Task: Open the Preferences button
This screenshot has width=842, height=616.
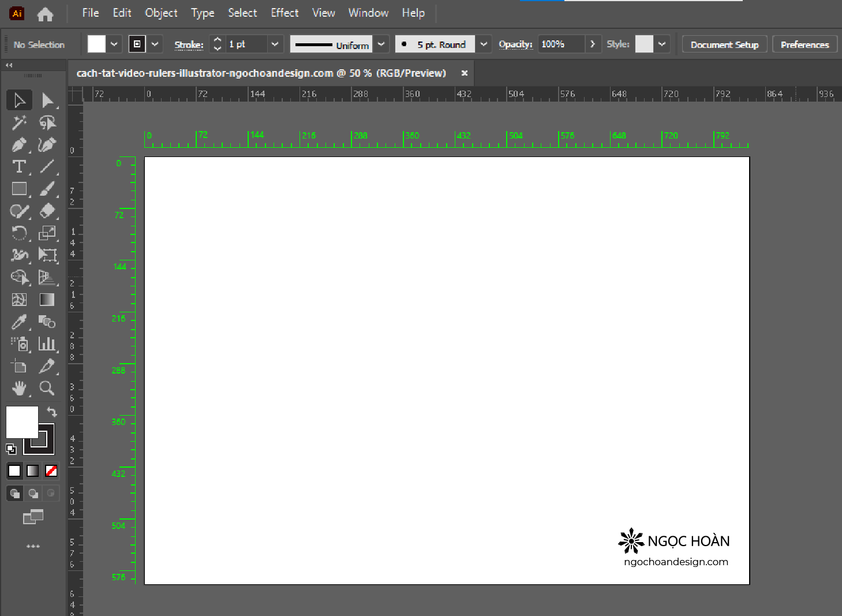Action: [804, 44]
